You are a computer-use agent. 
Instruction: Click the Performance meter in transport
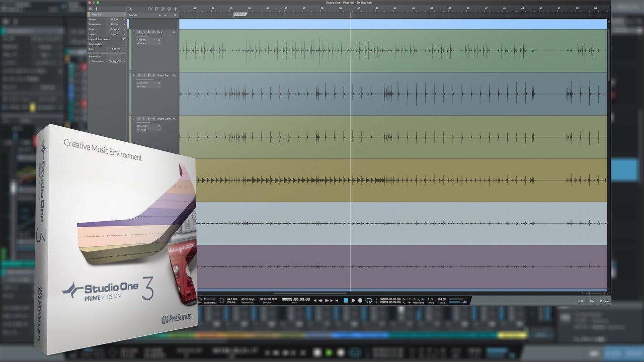click(x=210, y=300)
